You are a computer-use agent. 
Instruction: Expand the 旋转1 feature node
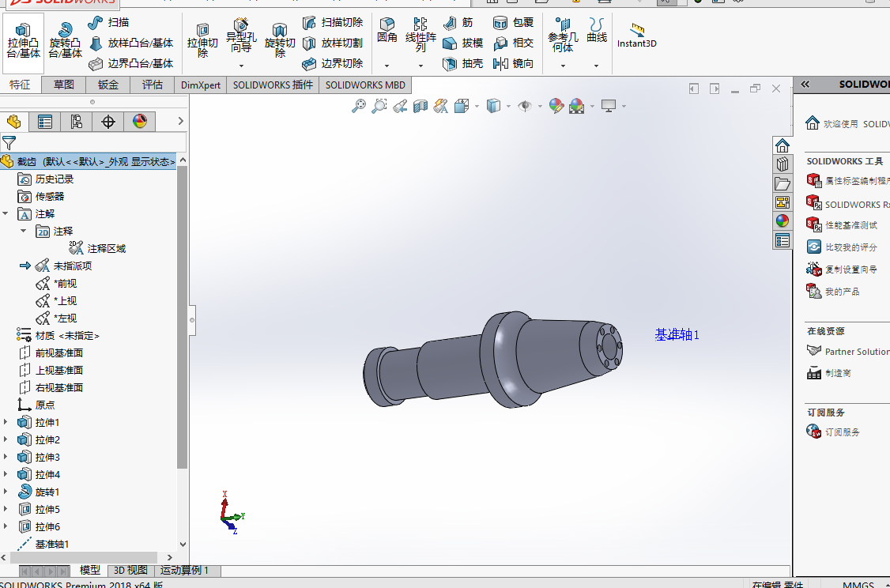[x=6, y=492]
